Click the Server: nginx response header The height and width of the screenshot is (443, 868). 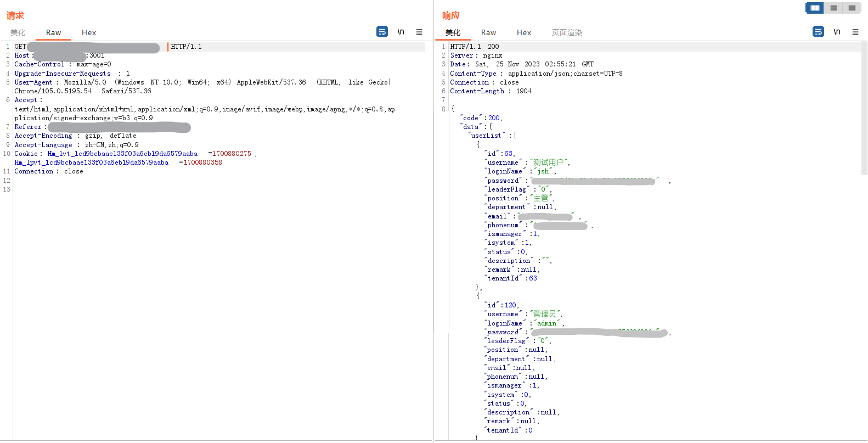coord(476,55)
